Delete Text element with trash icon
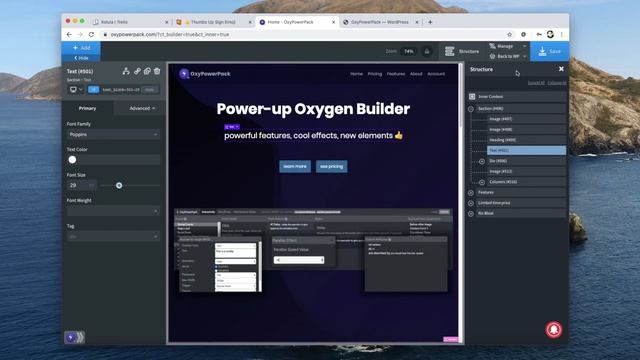The image size is (640, 360). (x=157, y=71)
